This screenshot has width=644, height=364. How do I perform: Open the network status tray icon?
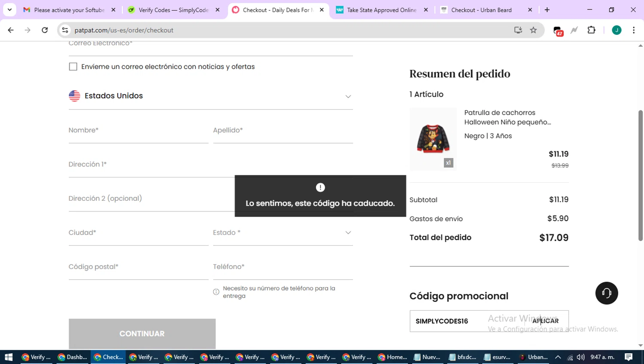pyautogui.click(x=570, y=357)
